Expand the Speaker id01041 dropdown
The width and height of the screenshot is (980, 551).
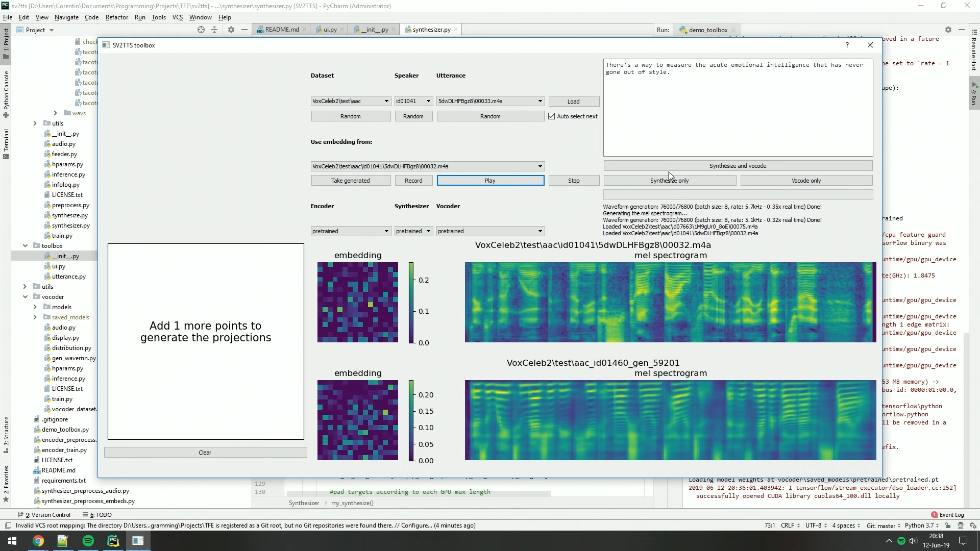[428, 101]
